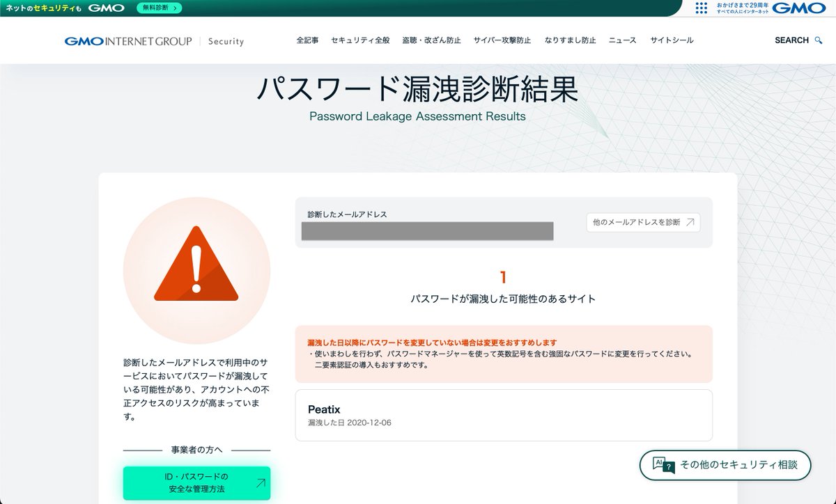Click the magnifying glass search icon
836x504 pixels.
[x=819, y=40]
